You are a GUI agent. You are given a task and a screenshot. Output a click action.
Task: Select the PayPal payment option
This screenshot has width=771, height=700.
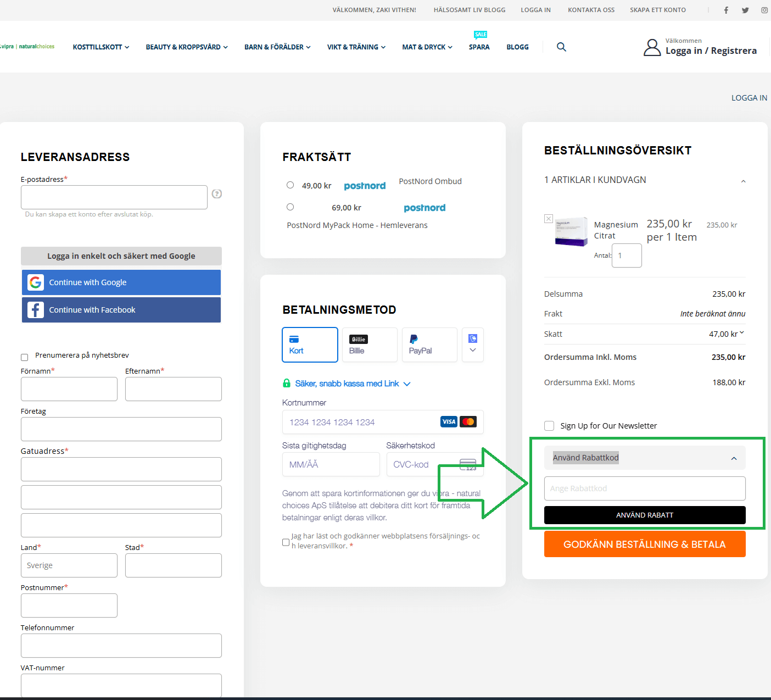point(429,345)
